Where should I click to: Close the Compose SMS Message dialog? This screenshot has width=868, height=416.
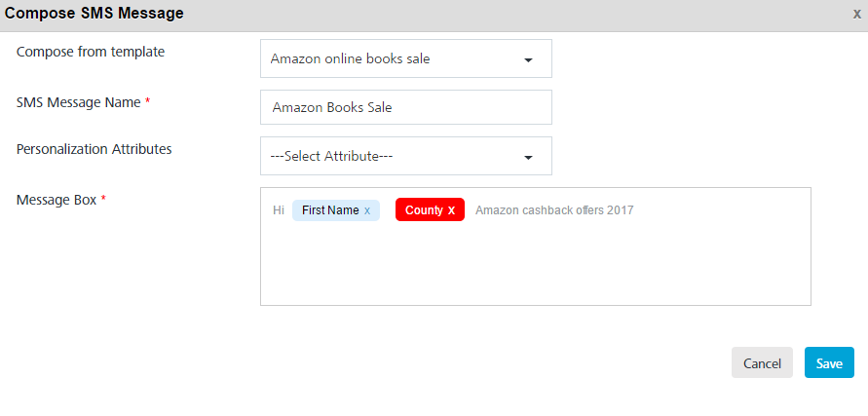(856, 15)
